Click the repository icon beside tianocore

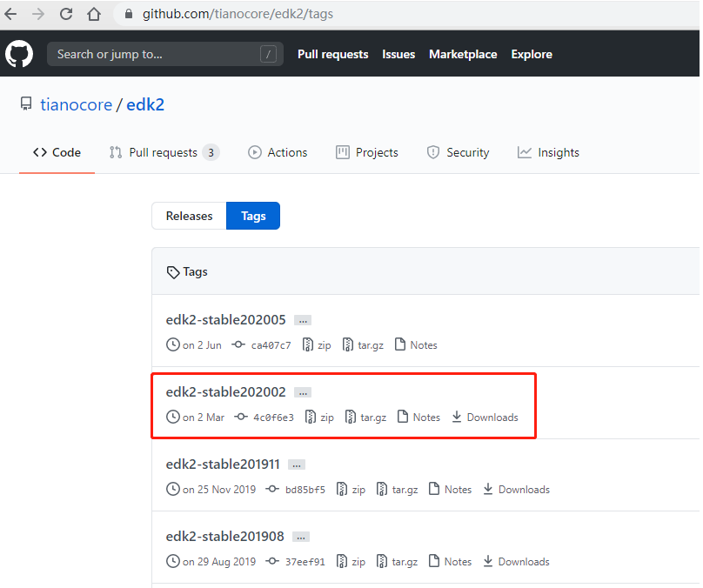[x=26, y=104]
